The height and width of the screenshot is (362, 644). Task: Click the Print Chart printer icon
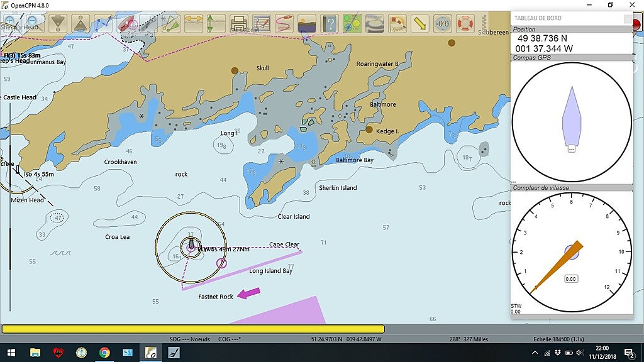tap(238, 23)
